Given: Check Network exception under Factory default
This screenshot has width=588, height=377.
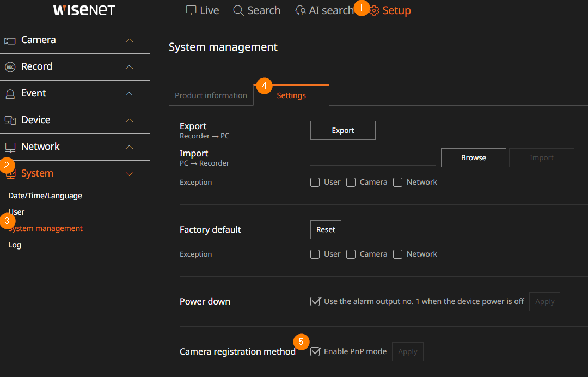Looking at the screenshot, I should pyautogui.click(x=397, y=254).
